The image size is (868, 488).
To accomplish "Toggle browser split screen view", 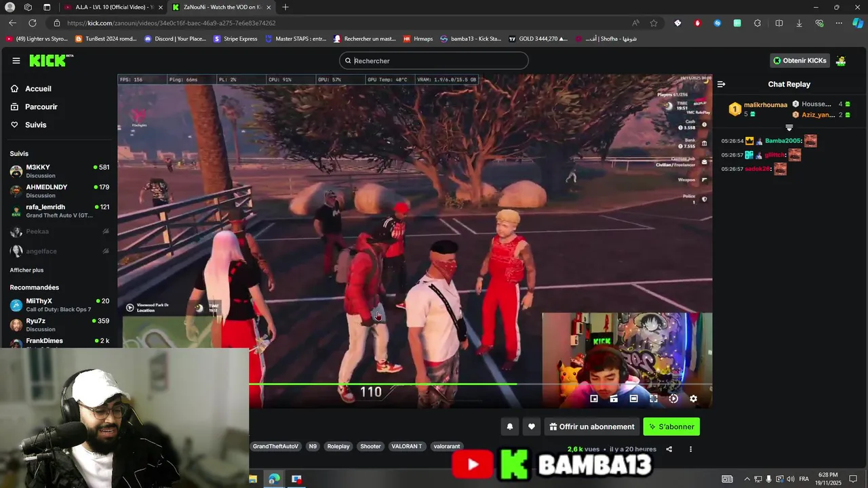I will (779, 23).
